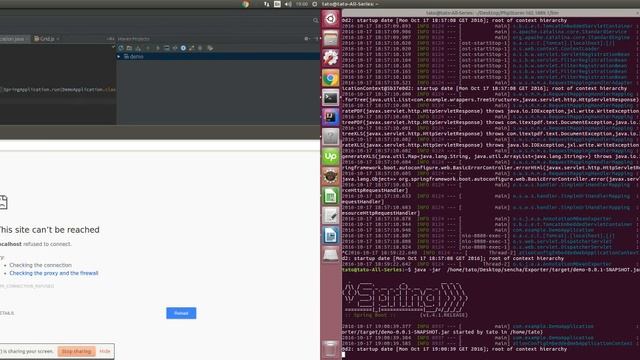Viewport: 640px width, 360px height.
Task: Click the terminal window title bar
Action: 491,13
